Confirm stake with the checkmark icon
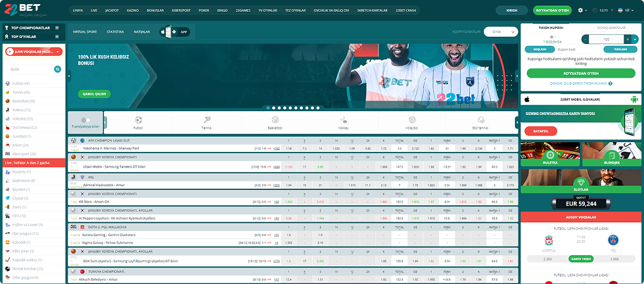644x284 pixels. [x=635, y=39]
